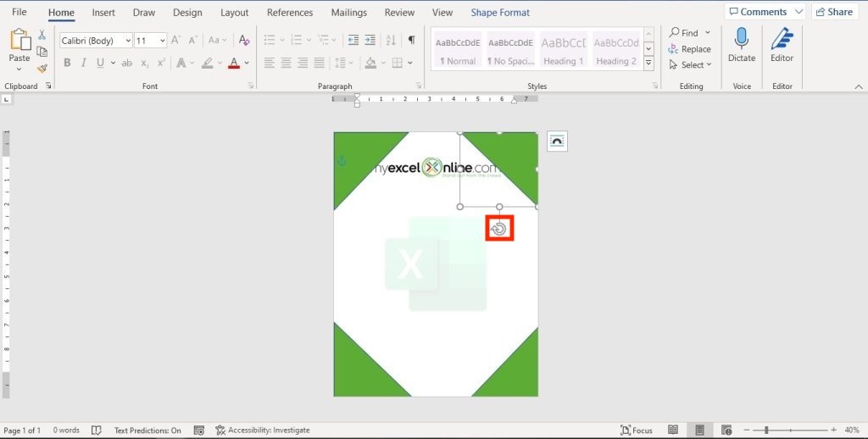Open the File menu

pos(19,12)
